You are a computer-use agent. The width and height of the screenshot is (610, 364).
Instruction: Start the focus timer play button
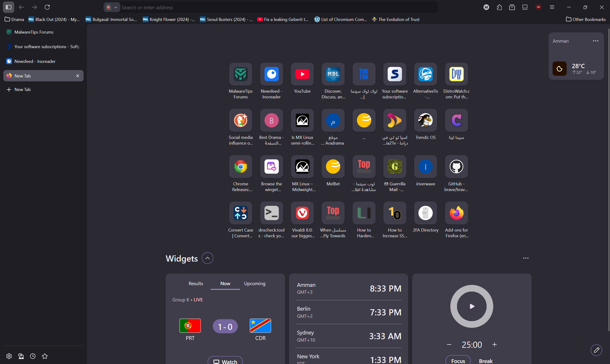tap(472, 306)
